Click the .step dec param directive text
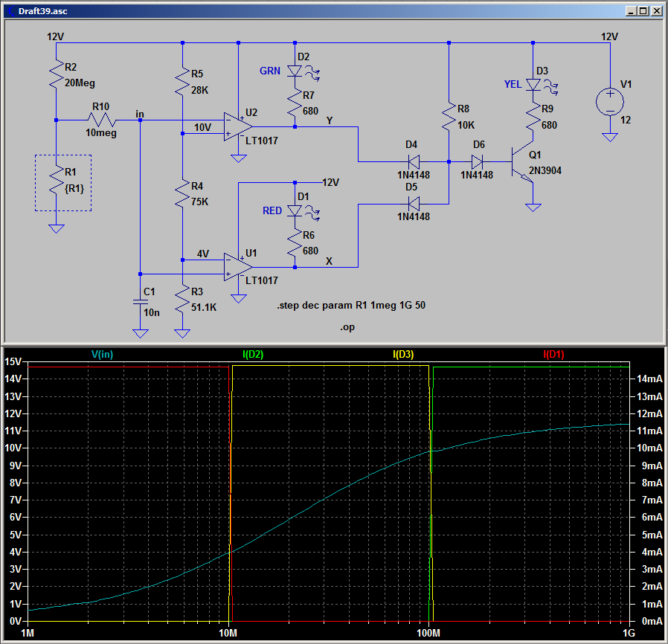668x644 pixels. 351,306
